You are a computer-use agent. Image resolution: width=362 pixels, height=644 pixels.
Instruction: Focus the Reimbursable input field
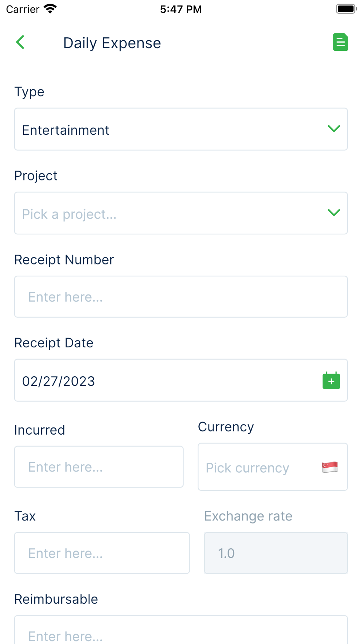click(181, 632)
